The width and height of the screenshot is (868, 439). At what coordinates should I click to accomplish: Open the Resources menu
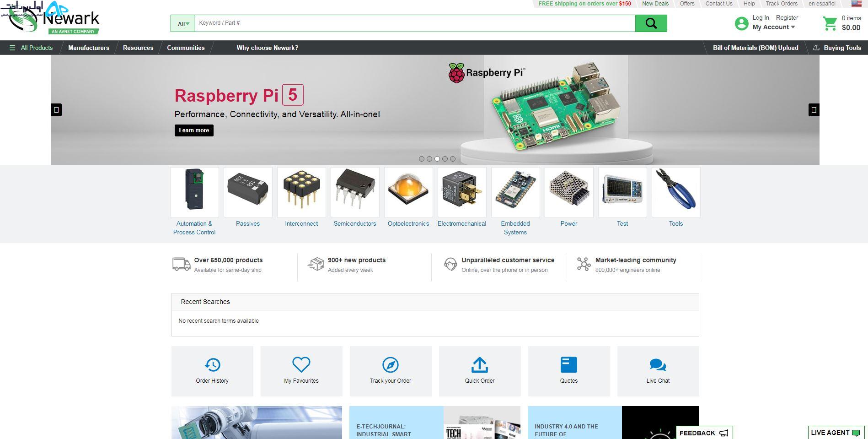(x=138, y=48)
